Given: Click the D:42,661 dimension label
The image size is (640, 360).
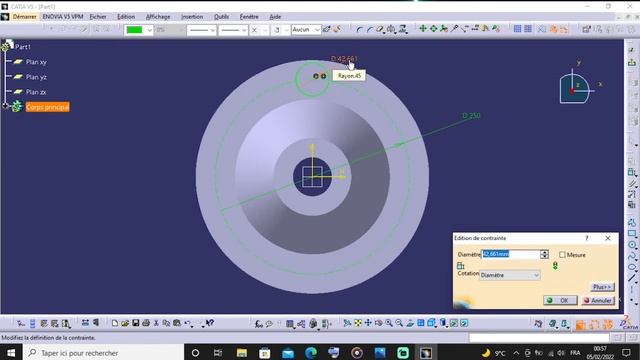Looking at the screenshot, I should pos(344,59).
